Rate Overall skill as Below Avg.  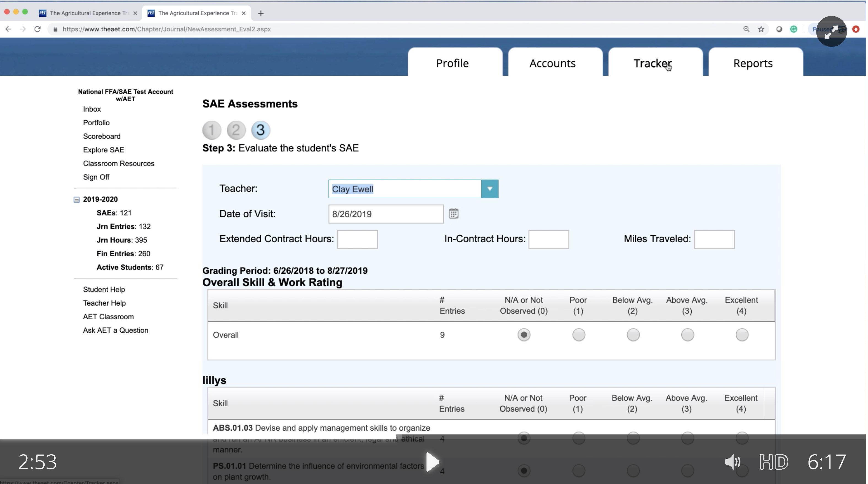click(633, 335)
